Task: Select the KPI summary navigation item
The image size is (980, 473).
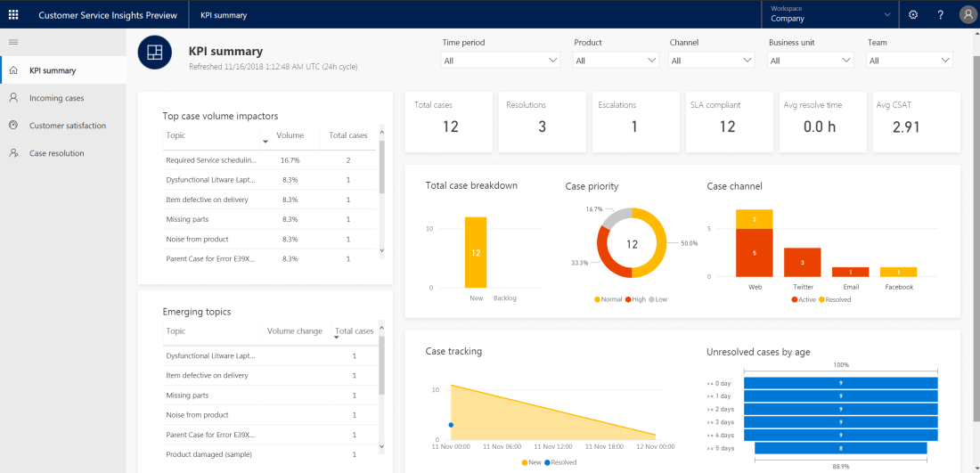Action: tap(53, 70)
